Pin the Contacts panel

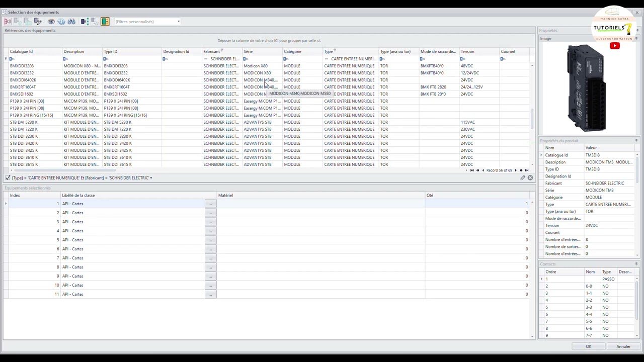pos(636,264)
